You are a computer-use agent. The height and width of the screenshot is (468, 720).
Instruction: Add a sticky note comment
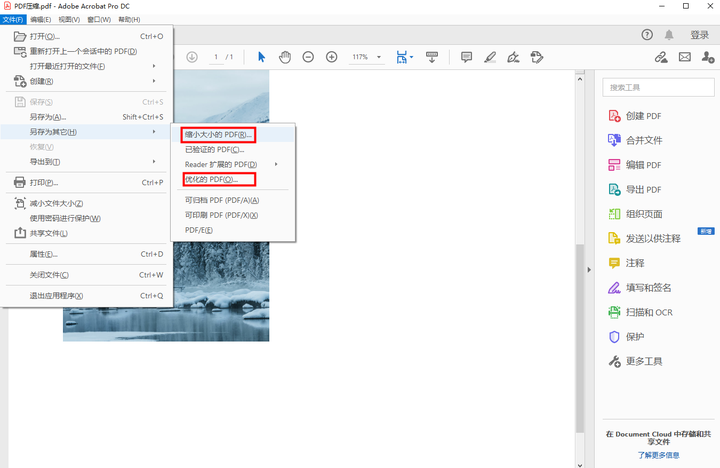click(467, 57)
